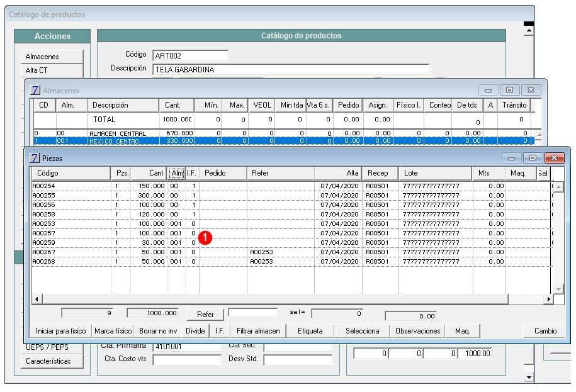Minimize the Almacenes window
The height and width of the screenshot is (392, 576).
(x=488, y=90)
